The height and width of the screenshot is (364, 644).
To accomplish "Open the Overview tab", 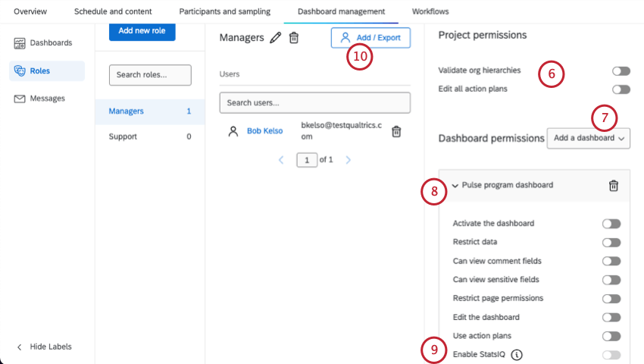I will pos(30,11).
